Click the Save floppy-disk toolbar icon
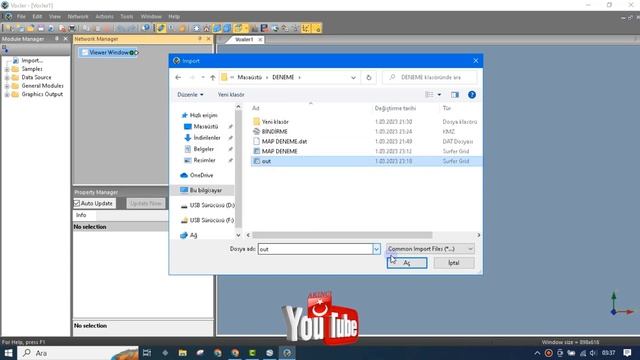This screenshot has height=360, width=640. [41, 28]
